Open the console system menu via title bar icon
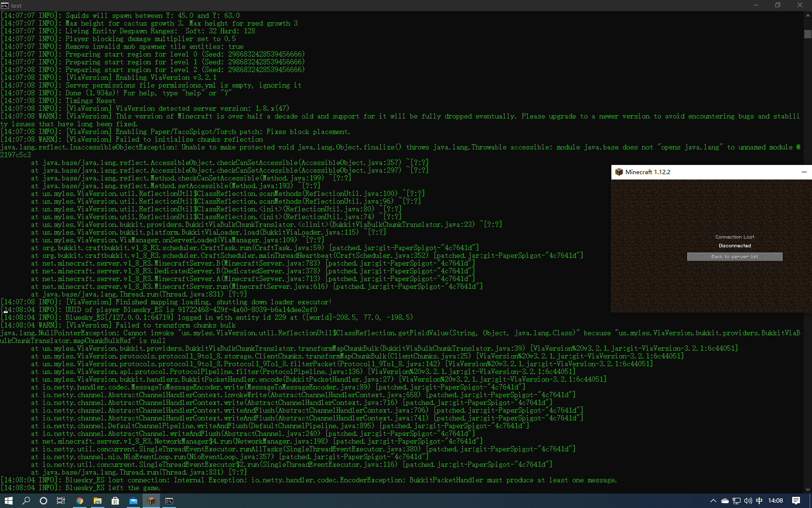 [x=5, y=5]
